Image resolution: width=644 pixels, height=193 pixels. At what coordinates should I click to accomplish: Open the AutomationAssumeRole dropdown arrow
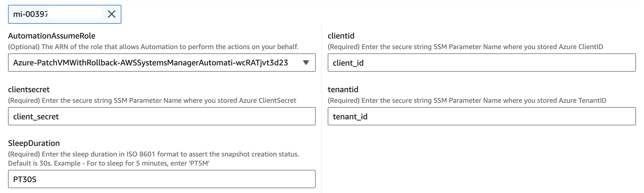pos(306,63)
